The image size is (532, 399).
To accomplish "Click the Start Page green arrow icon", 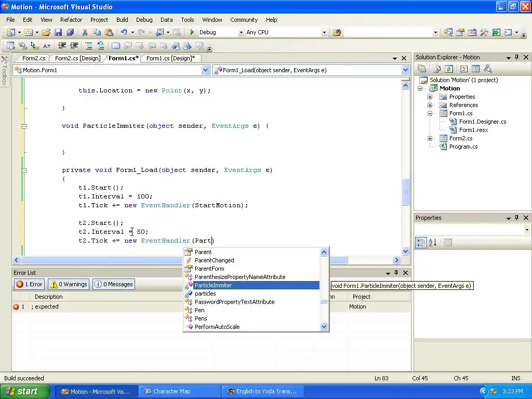I will [x=496, y=32].
